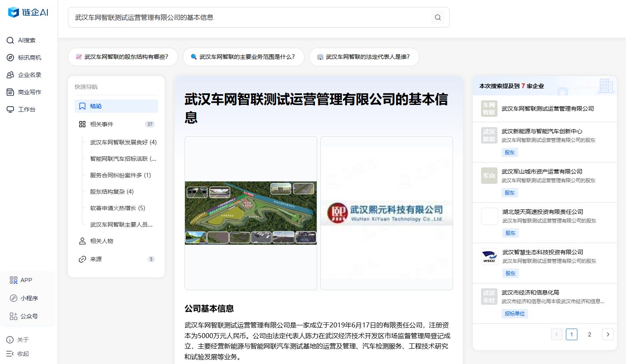Click the WEDZ company logo
Image resolution: width=626 pixels, height=364 pixels.
(x=490, y=256)
